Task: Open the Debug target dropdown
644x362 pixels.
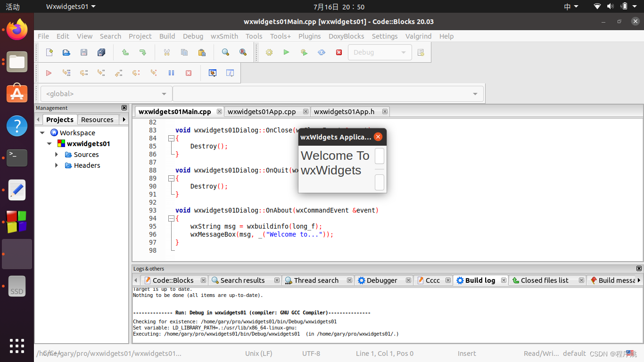Action: (403, 52)
